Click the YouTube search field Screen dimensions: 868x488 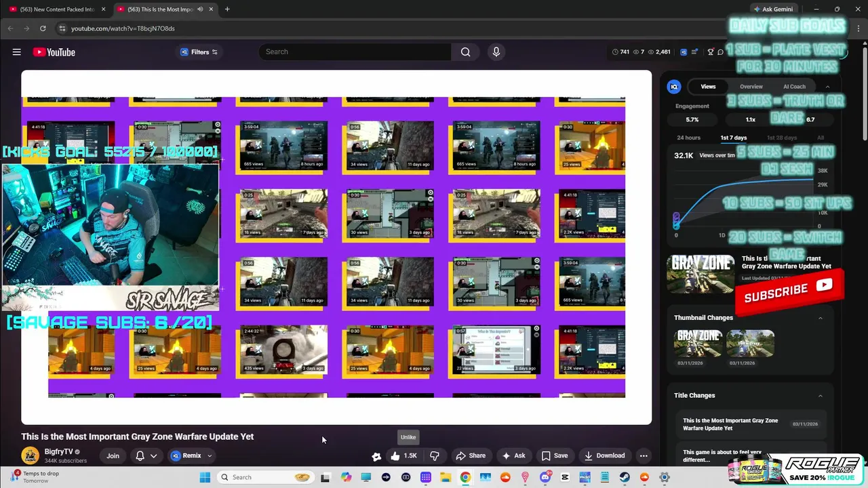(355, 52)
